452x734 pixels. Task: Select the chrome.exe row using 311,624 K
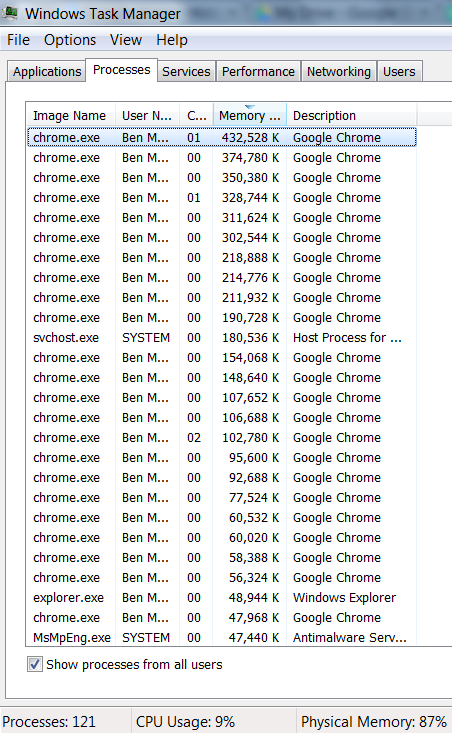221,218
